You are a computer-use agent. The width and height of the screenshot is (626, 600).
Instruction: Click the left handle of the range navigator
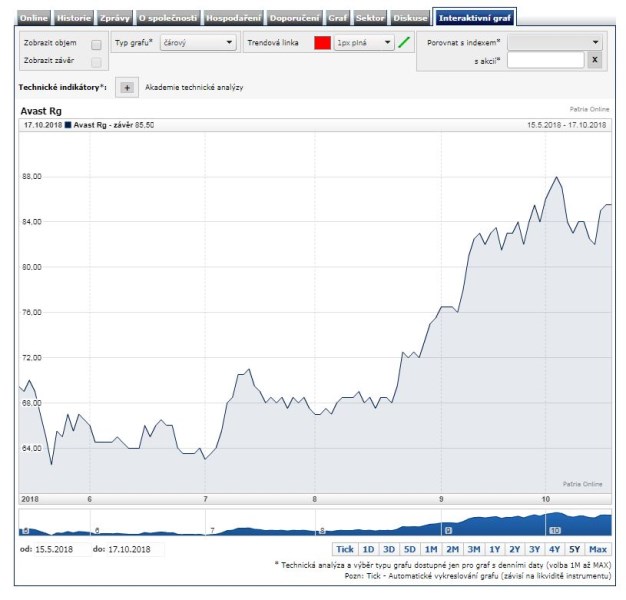pos(25,530)
